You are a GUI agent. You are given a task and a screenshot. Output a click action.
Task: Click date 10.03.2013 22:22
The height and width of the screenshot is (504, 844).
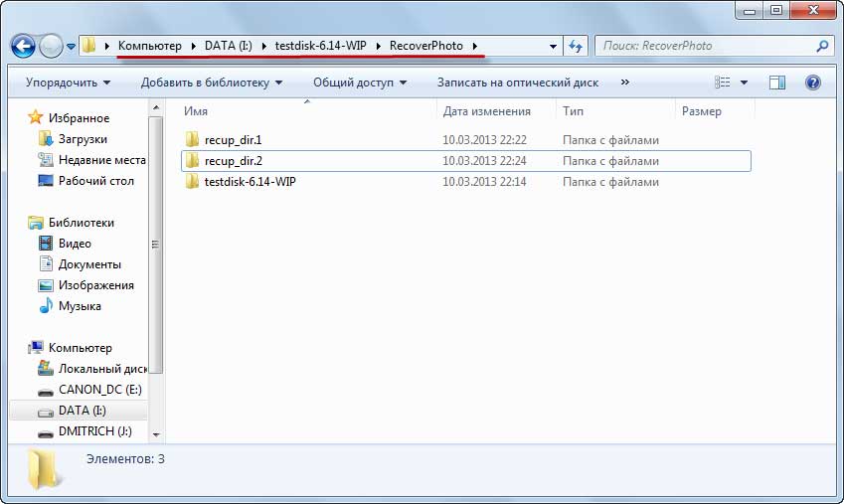pyautogui.click(x=484, y=140)
